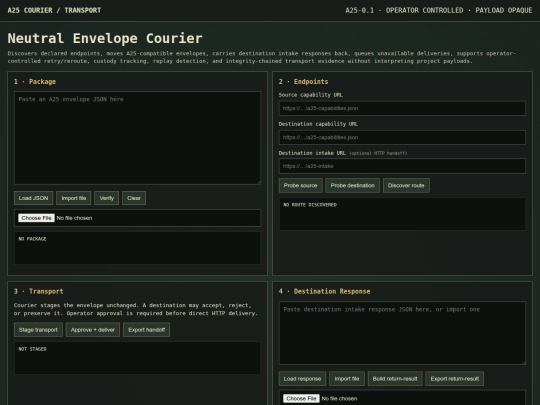The height and width of the screenshot is (405, 540).
Task: Click the Clear button
Action: click(134, 198)
